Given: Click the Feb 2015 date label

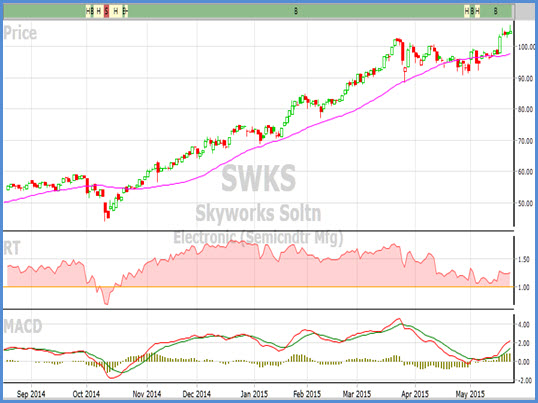Looking at the screenshot, I should pyautogui.click(x=307, y=394).
